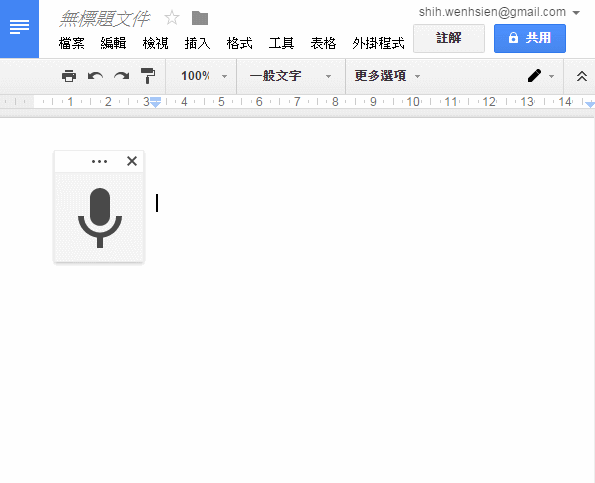595x483 pixels.
Task: Open the move-to-folder icon
Action: tap(200, 18)
